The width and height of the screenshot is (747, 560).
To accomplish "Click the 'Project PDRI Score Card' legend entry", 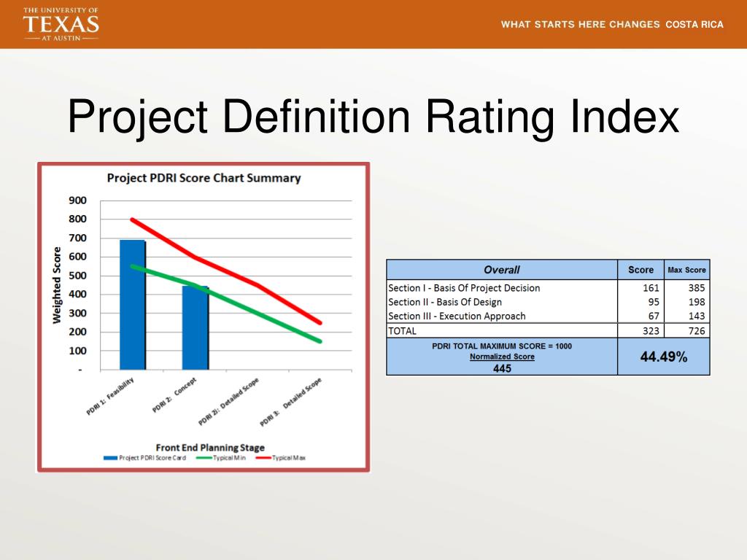I will point(145,458).
